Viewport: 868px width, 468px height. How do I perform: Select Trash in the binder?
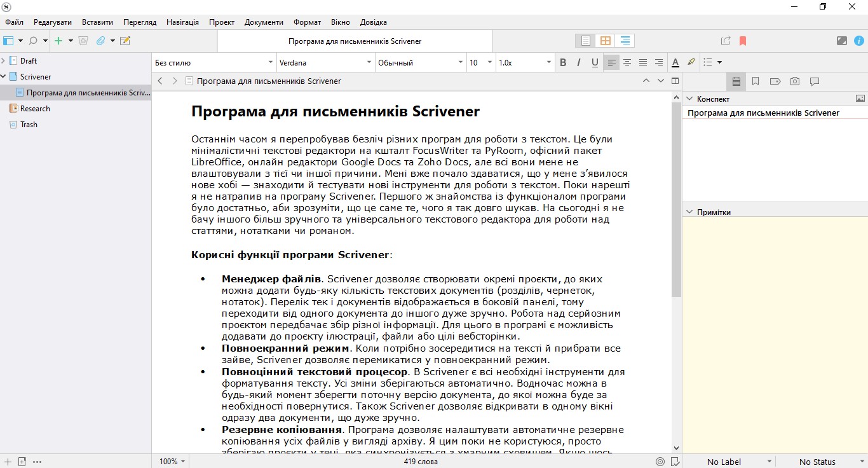[x=29, y=124]
